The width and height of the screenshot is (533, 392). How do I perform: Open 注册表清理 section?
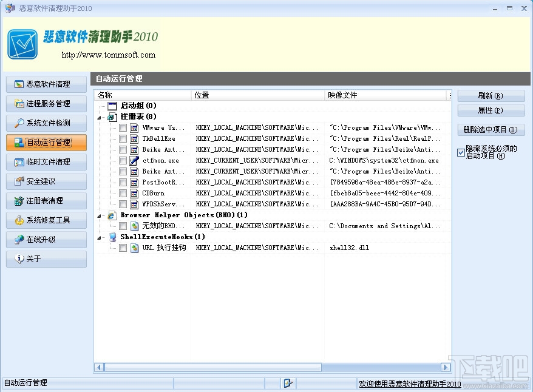[46, 201]
